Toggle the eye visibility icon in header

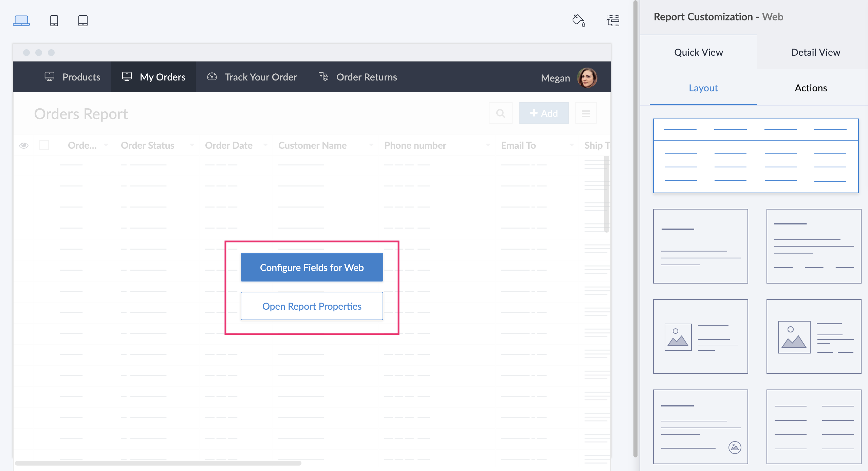click(x=24, y=145)
